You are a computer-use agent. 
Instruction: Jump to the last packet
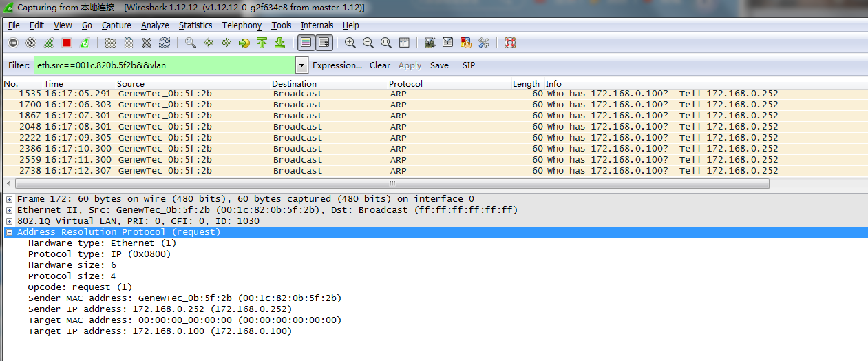click(x=279, y=43)
